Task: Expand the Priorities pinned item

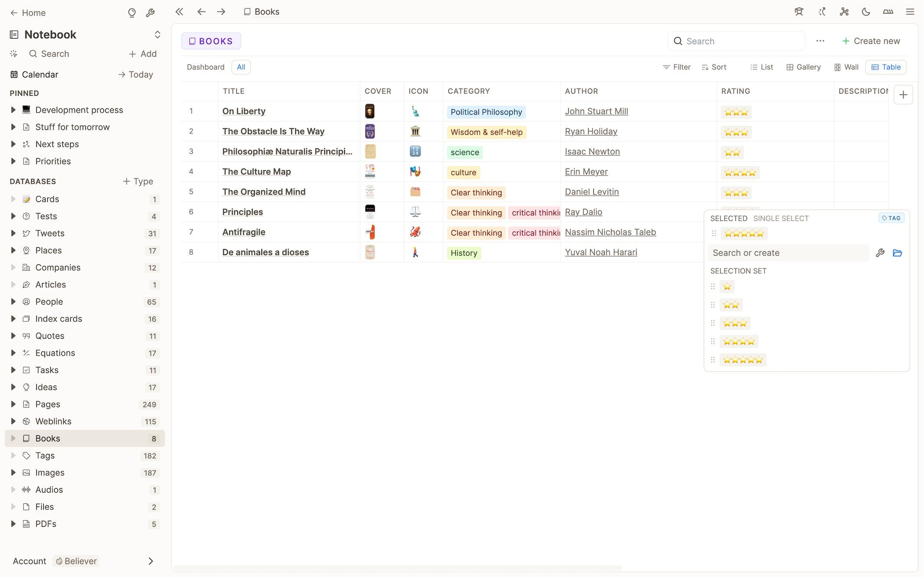Action: click(x=13, y=161)
